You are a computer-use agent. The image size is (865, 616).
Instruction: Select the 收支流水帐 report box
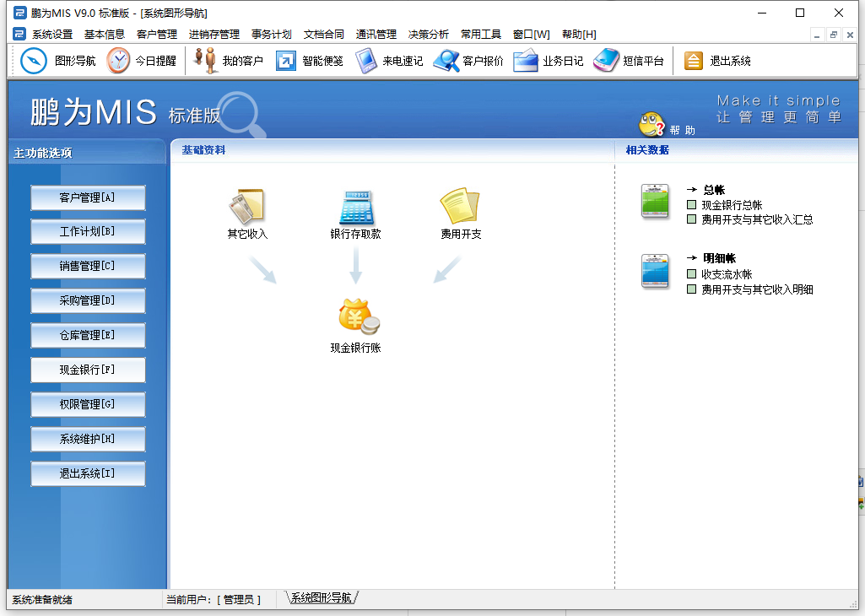(x=692, y=274)
